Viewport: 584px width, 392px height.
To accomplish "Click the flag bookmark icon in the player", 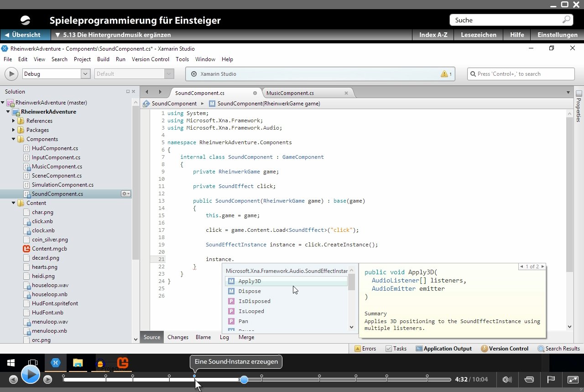I will pos(551,380).
